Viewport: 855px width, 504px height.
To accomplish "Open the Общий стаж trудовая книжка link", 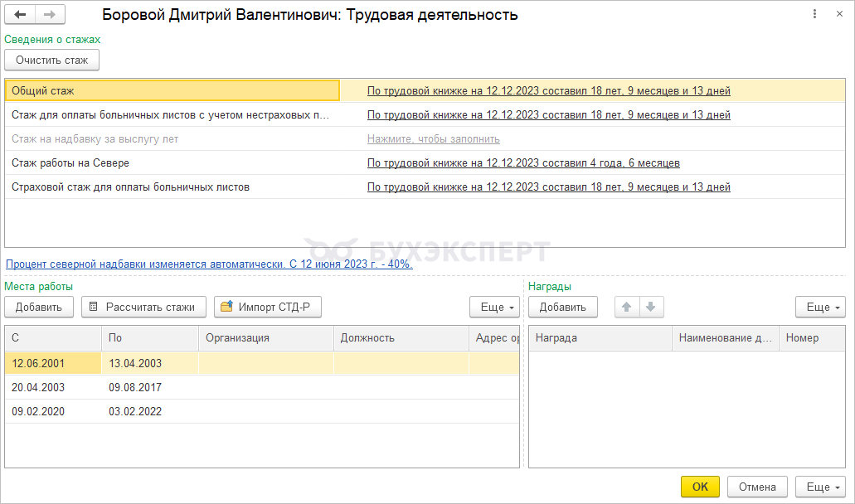I will tap(548, 91).
